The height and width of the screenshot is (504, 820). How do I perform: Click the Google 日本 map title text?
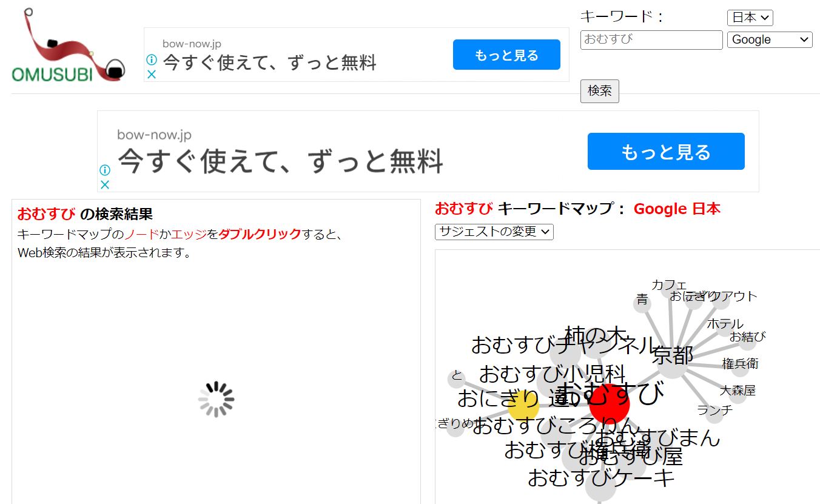click(677, 209)
